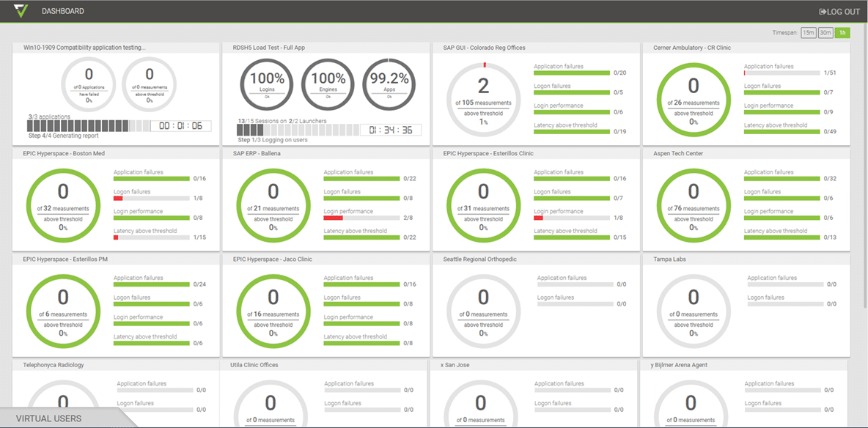Viewport: 868px width, 428px height.
Task: Click Win10-1909 step progress bar
Action: (x=89, y=126)
